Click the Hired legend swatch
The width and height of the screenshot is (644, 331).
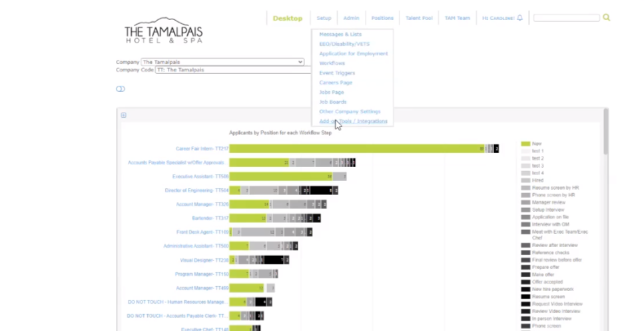coord(525,180)
